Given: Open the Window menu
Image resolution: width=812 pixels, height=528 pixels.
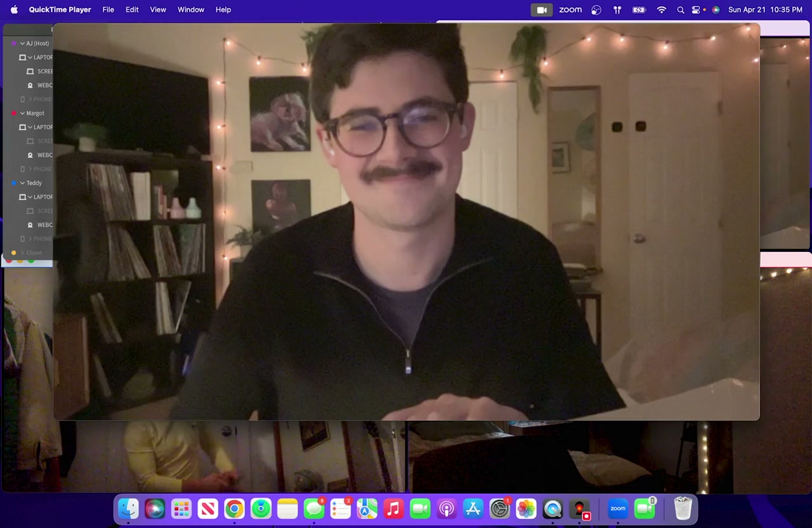Looking at the screenshot, I should click(191, 10).
